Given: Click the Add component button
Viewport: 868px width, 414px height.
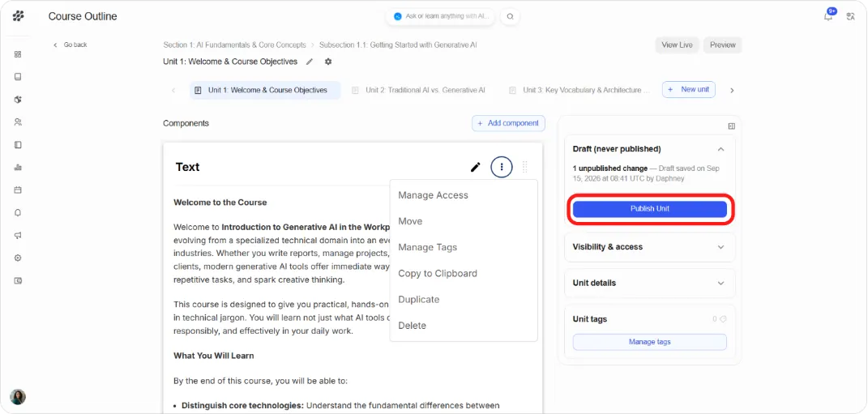Looking at the screenshot, I should pos(508,123).
